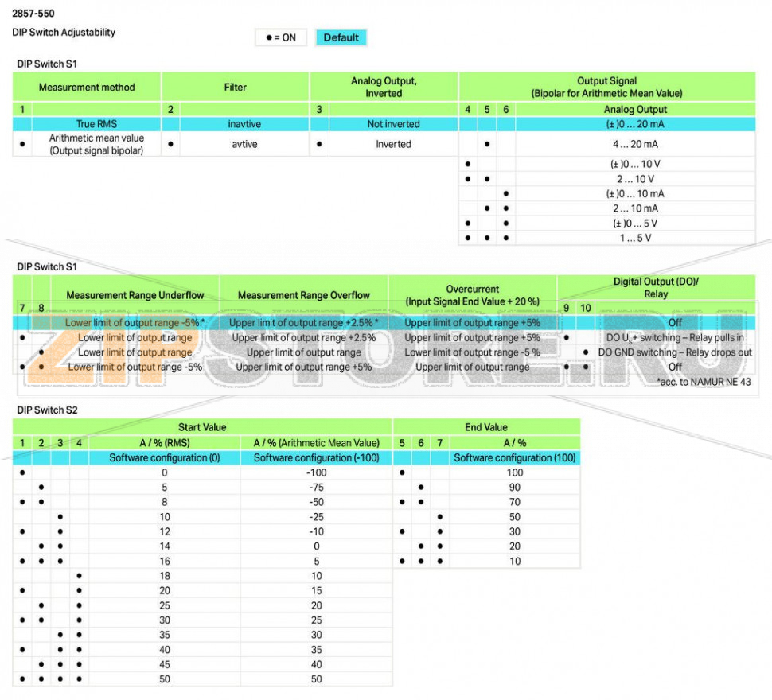
Task: Click the 'Measurement Range Underflow' header
Action: [x=135, y=295]
